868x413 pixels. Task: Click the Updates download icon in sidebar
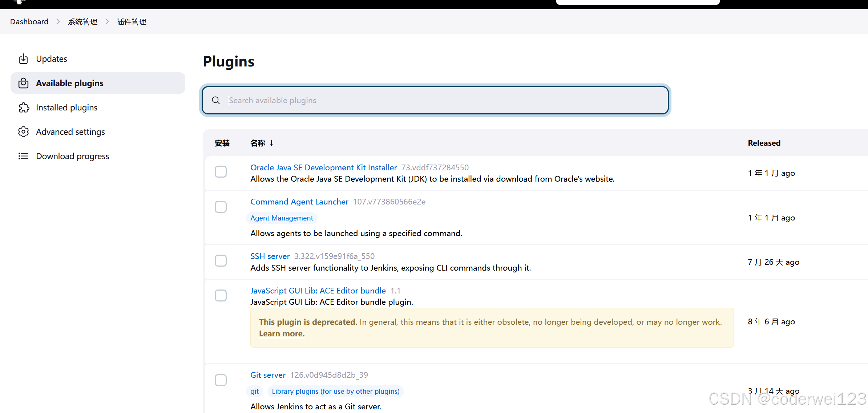point(24,59)
